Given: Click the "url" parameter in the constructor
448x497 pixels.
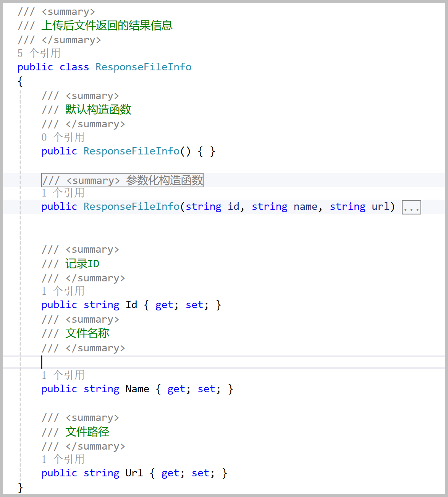Looking at the screenshot, I should coord(380,206).
